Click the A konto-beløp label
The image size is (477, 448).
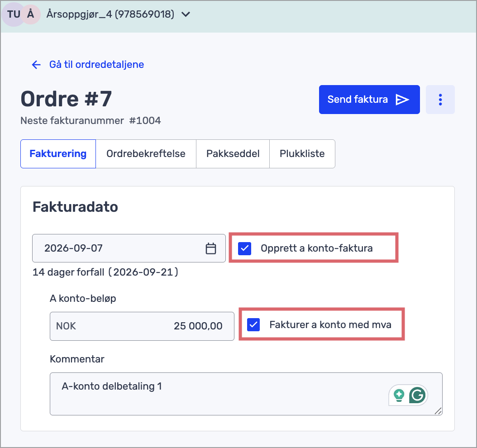83,298
